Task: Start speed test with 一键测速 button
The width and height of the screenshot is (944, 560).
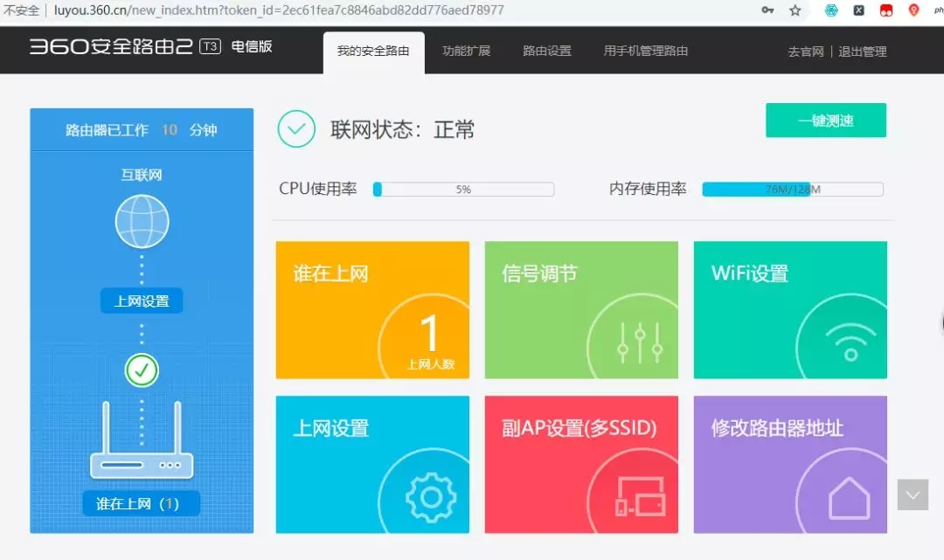Action: (825, 120)
